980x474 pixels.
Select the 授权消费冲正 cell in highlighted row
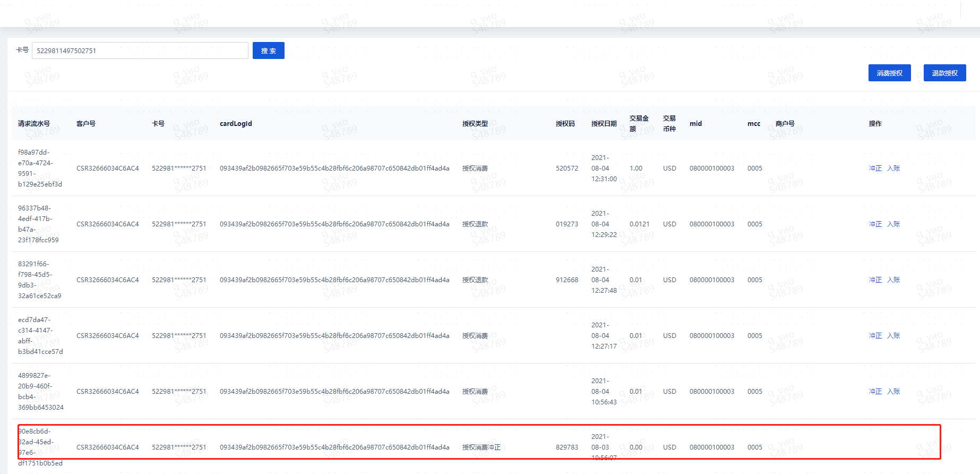(481, 447)
